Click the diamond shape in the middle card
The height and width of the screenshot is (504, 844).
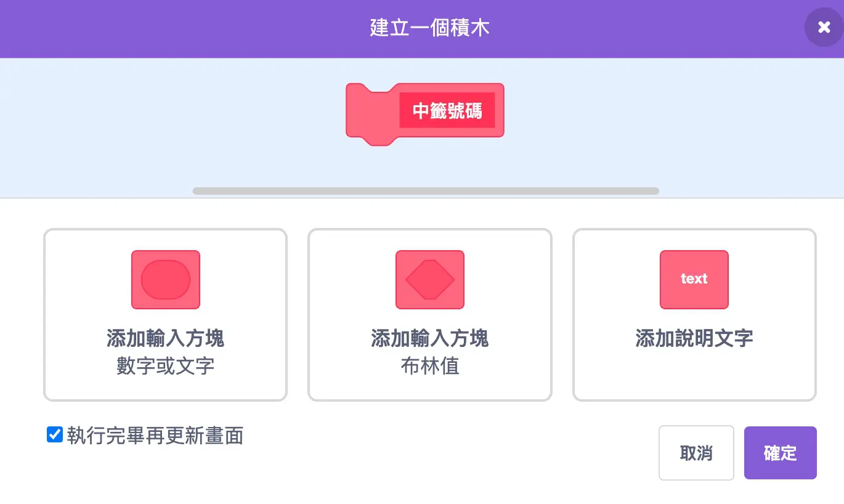[x=429, y=279]
